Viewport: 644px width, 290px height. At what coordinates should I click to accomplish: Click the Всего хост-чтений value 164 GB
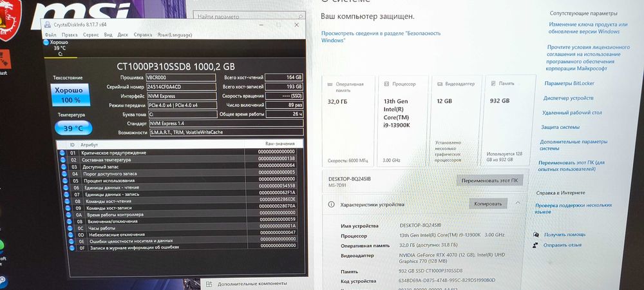click(284, 77)
